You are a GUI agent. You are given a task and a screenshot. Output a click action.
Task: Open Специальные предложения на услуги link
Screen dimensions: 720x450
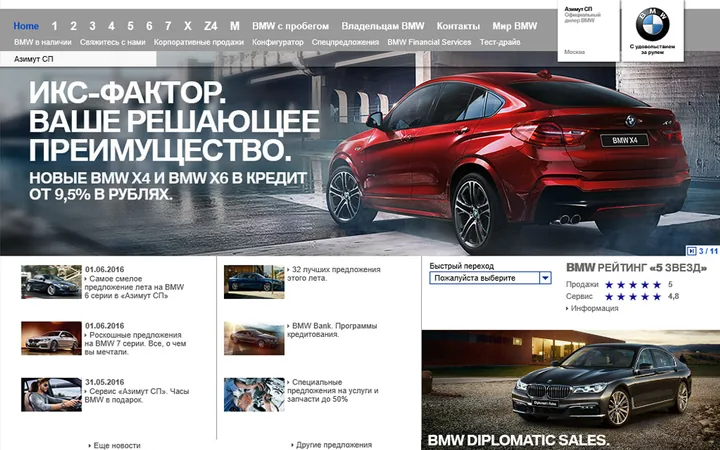pos(333,391)
